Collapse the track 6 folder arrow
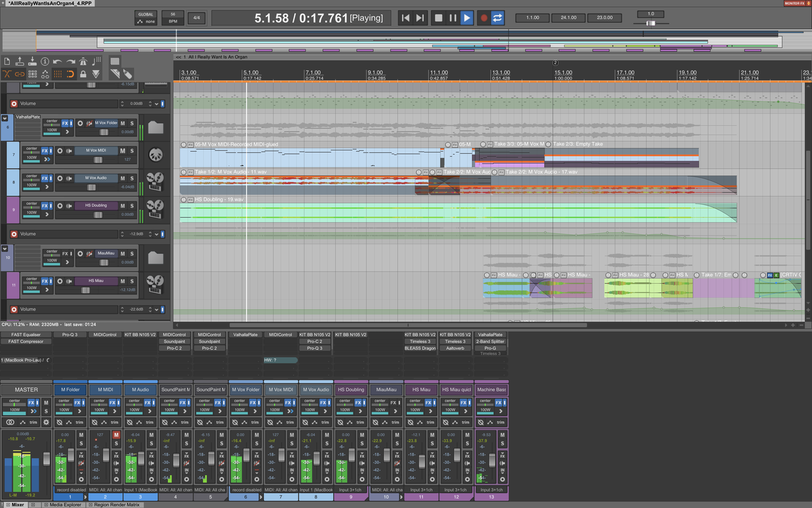Viewport: 812px width, 508px height. 5,117
